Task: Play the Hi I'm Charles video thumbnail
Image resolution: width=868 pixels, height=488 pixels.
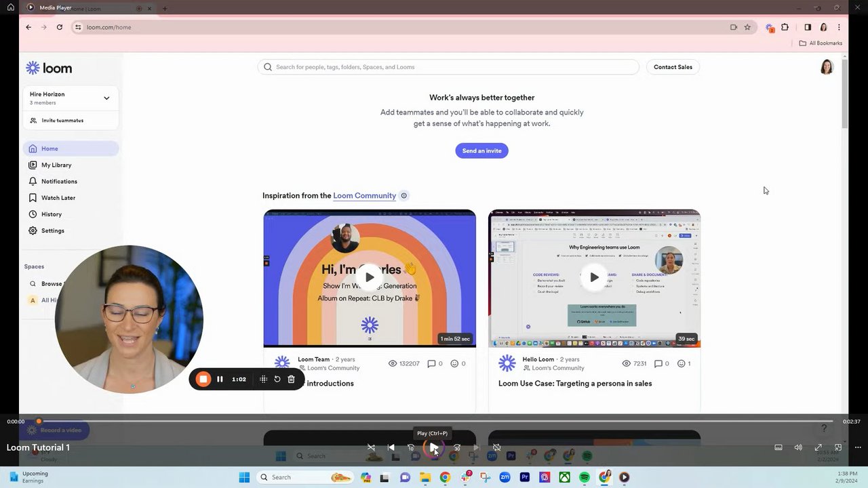Action: (x=369, y=277)
